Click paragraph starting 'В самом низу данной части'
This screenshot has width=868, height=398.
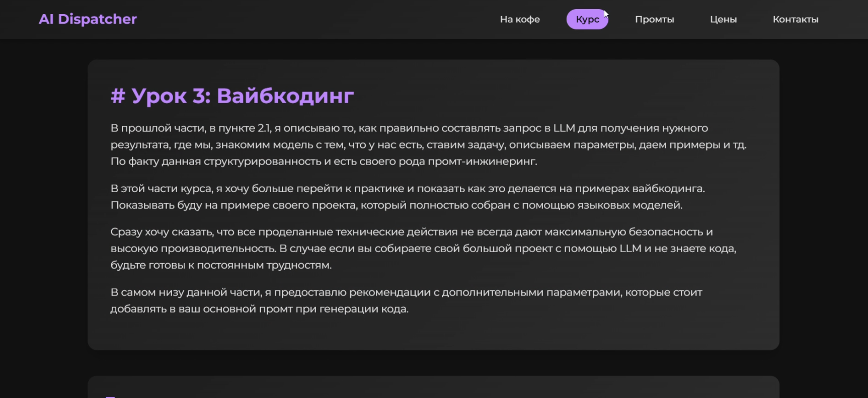406,300
